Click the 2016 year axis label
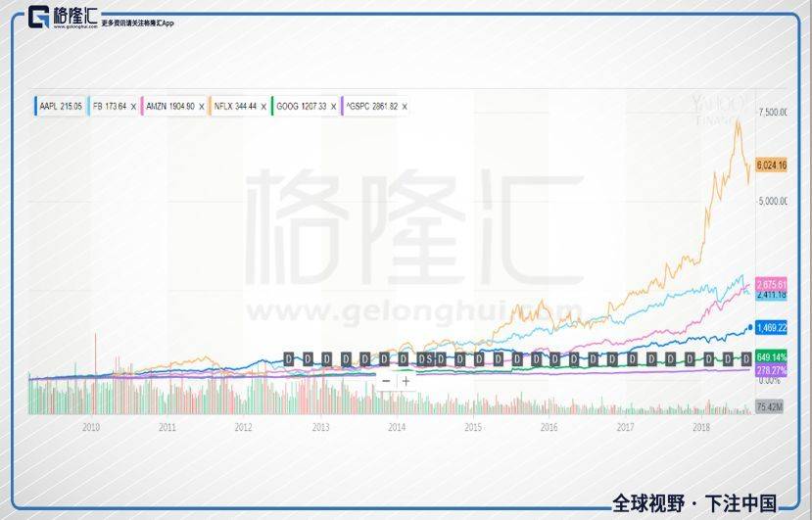The width and height of the screenshot is (812, 520). pyautogui.click(x=549, y=427)
